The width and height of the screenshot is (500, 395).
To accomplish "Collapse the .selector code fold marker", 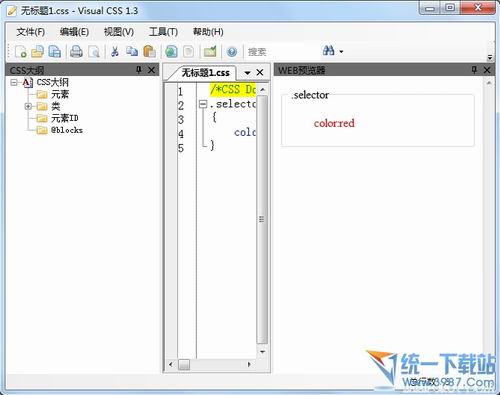I will pyautogui.click(x=203, y=104).
